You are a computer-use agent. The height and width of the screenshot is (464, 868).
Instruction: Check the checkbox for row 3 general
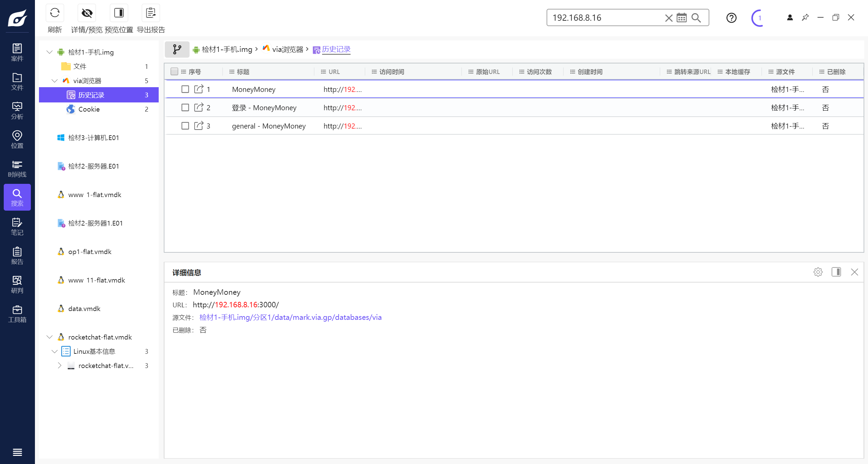tap(185, 126)
